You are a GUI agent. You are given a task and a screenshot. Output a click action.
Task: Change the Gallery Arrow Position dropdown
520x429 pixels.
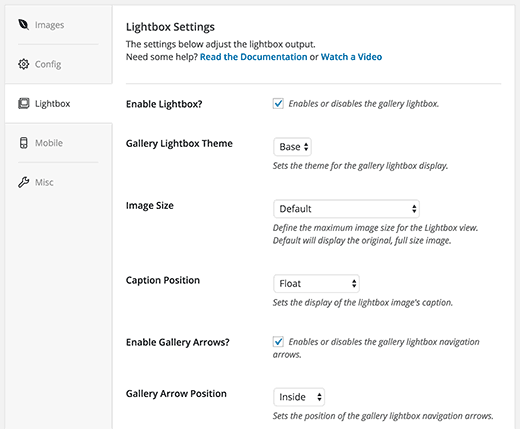299,397
